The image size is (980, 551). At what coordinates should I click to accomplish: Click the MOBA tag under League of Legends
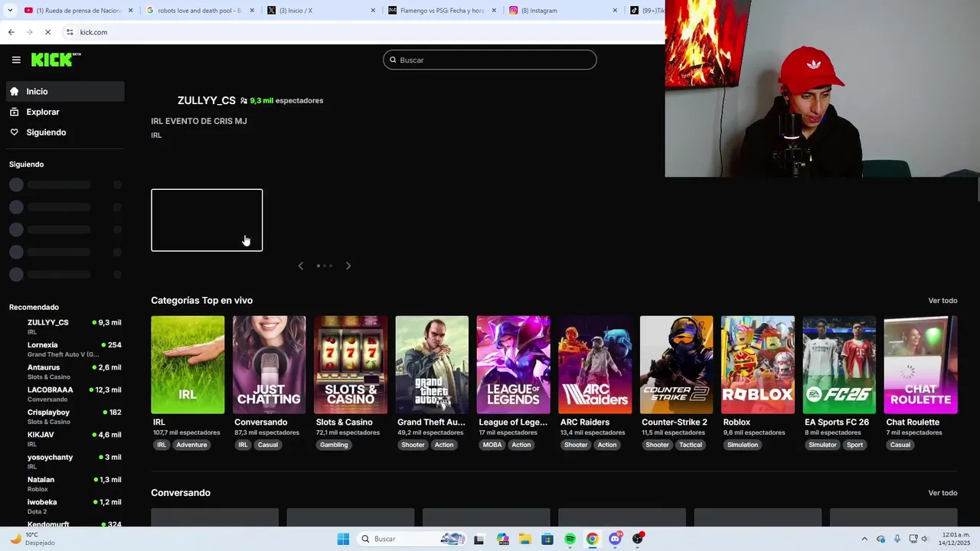pyautogui.click(x=492, y=445)
